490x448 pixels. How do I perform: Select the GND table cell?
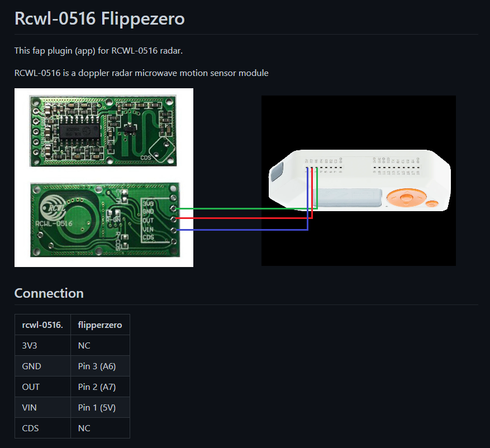coord(42,366)
